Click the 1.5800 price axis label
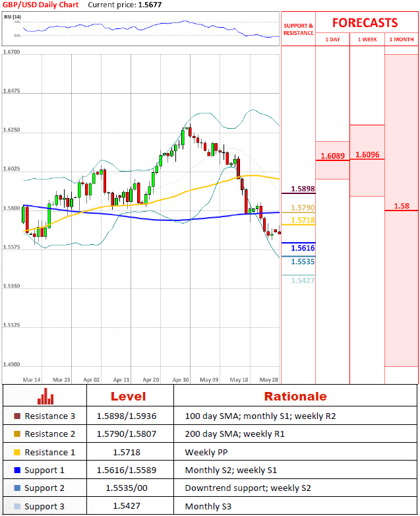 click(11, 208)
